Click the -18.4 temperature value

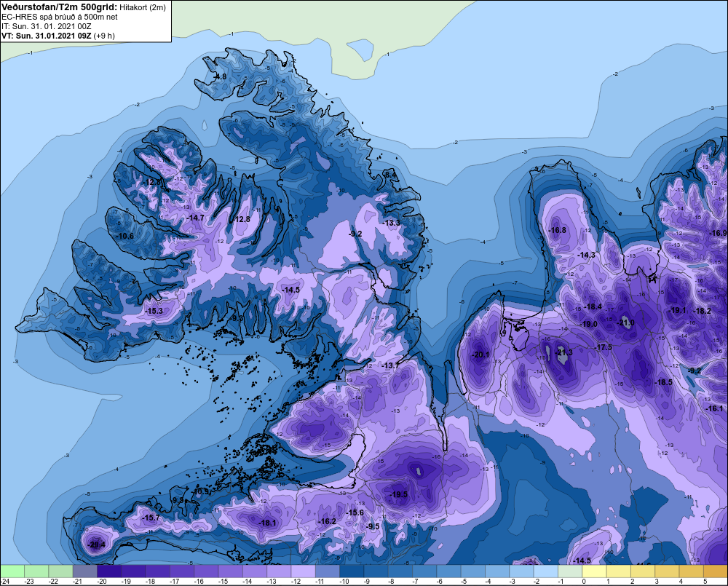pos(593,306)
